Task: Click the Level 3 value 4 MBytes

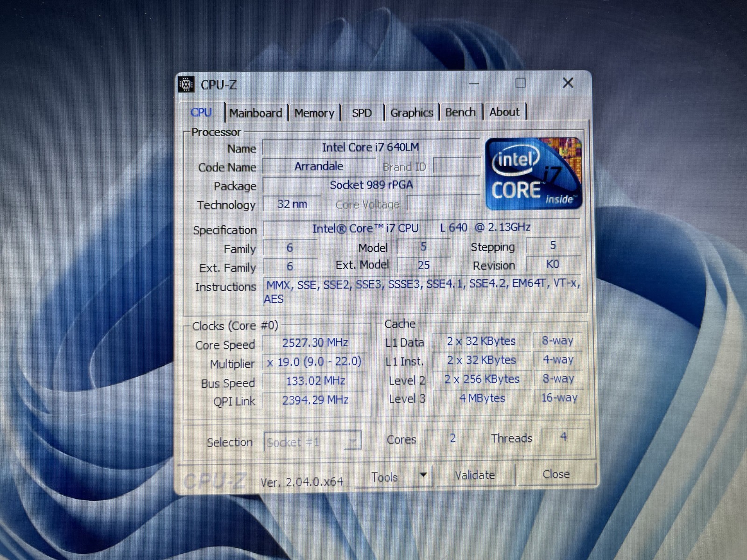Action: point(482,398)
